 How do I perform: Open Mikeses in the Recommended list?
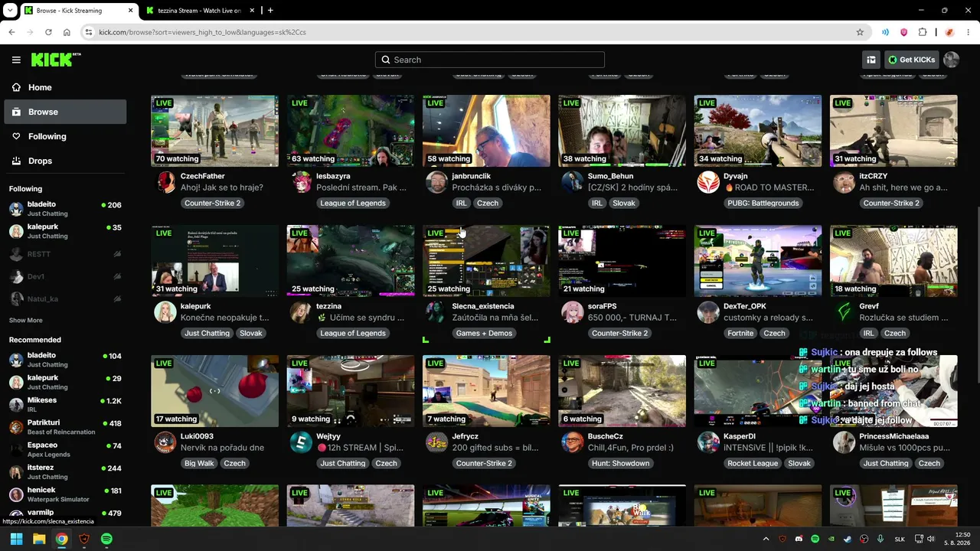click(x=65, y=404)
